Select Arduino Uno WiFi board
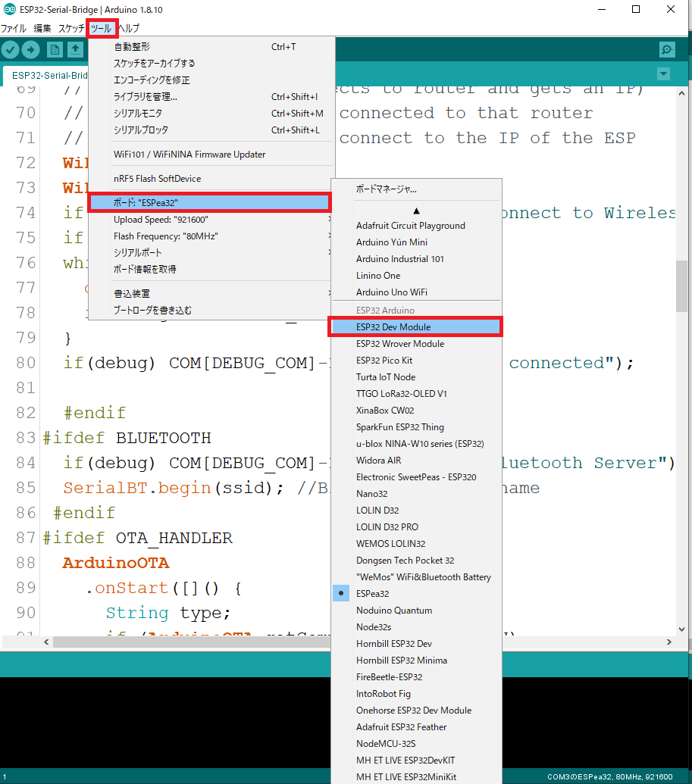The height and width of the screenshot is (784, 692). coord(416,292)
